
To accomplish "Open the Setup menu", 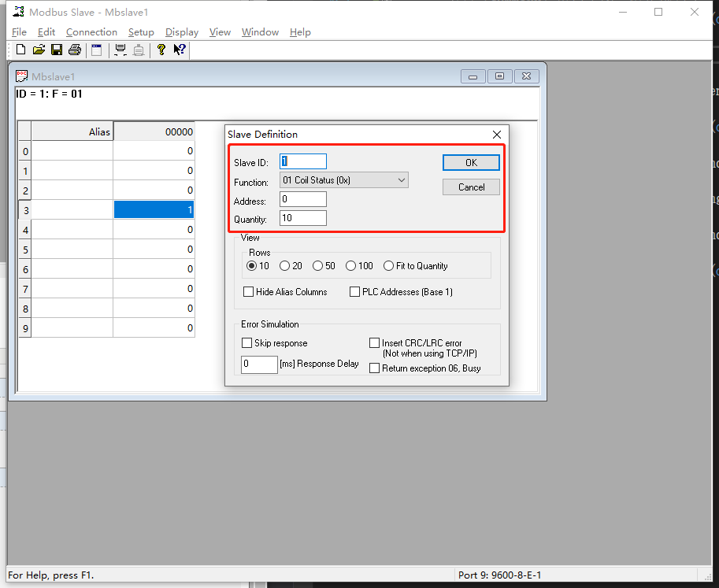I will 141,32.
